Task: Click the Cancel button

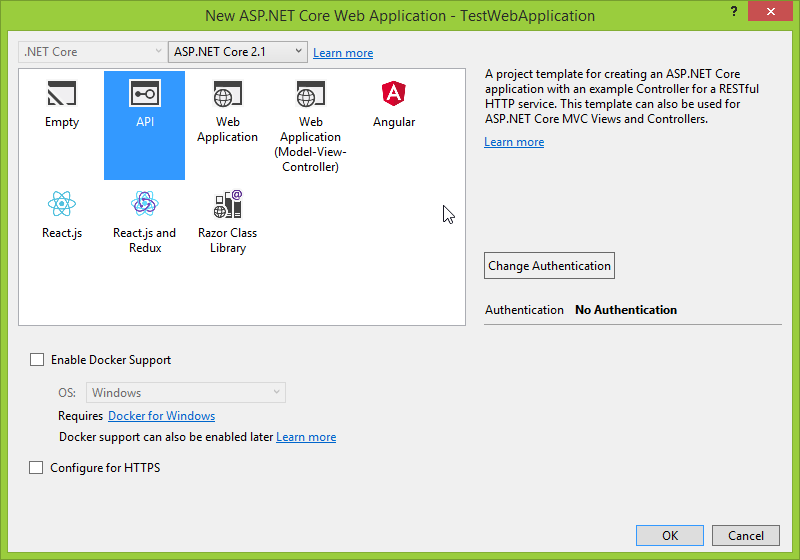Action: click(x=745, y=536)
